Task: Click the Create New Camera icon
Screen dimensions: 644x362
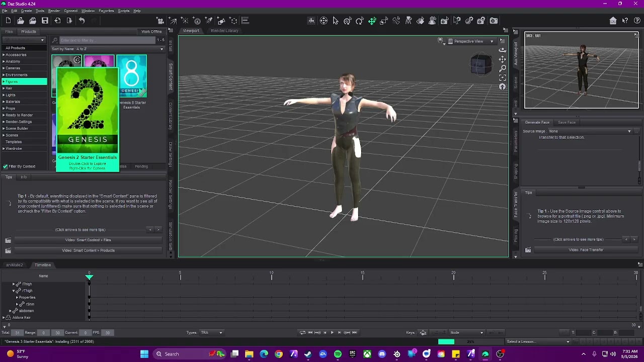Action: point(160,21)
